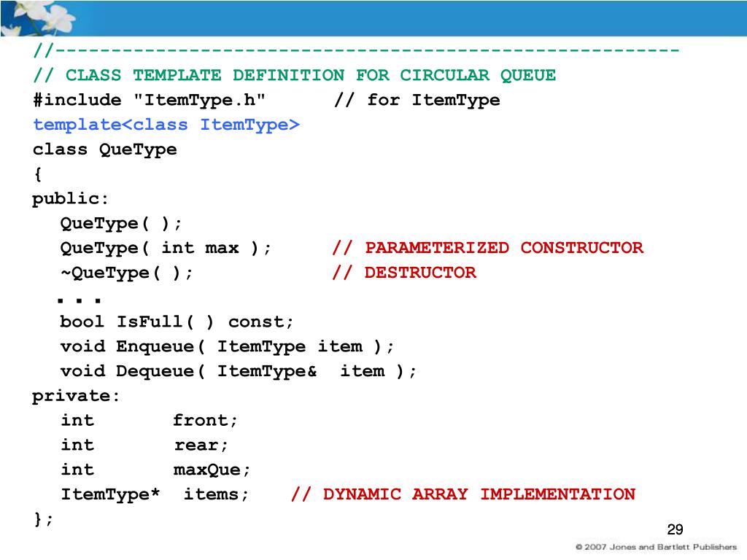This screenshot has width=747, height=560.
Task: Click the '~QueType( );' destructor declaration
Action: [x=127, y=273]
